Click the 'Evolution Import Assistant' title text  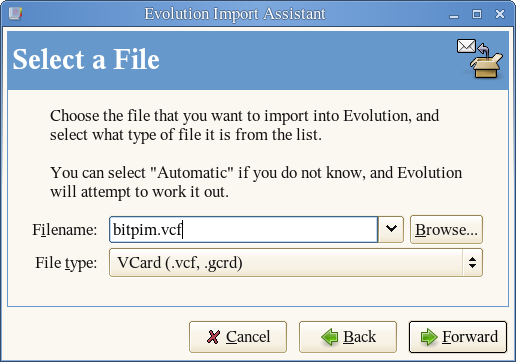[235, 14]
